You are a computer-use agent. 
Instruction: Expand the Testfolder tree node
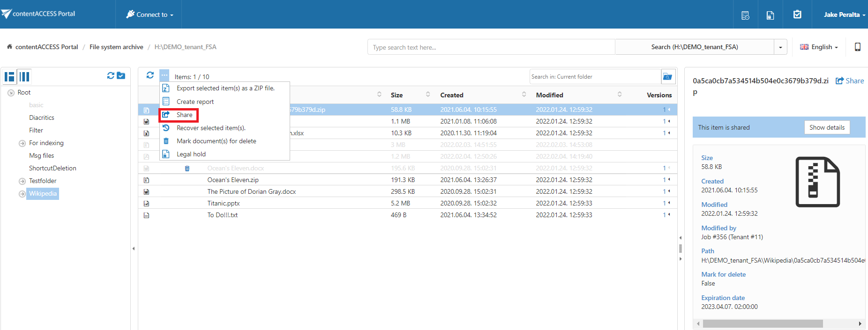[x=22, y=181]
